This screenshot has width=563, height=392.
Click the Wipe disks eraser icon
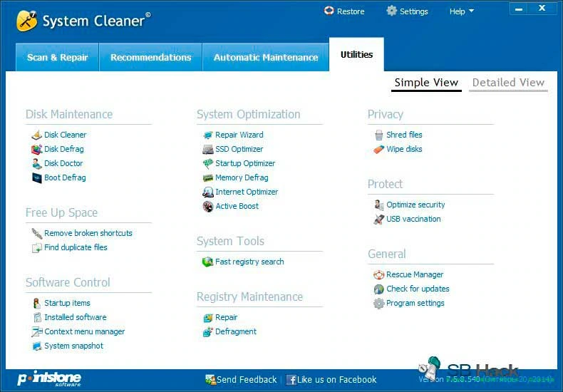(x=379, y=150)
